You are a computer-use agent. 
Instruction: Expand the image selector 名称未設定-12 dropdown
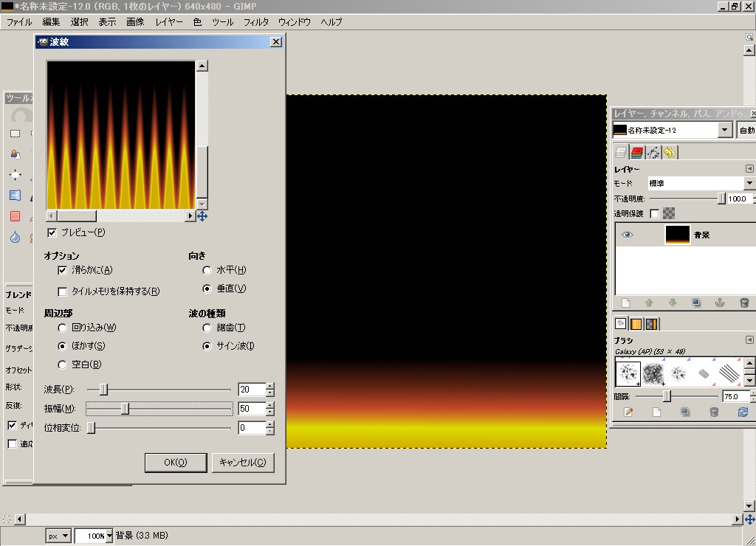[x=725, y=131]
